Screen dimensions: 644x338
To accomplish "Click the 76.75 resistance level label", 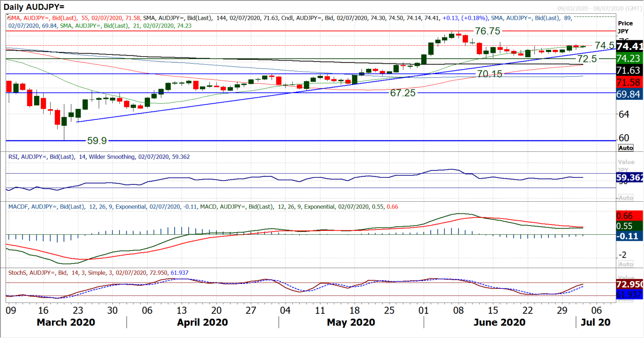I will pos(487,31).
